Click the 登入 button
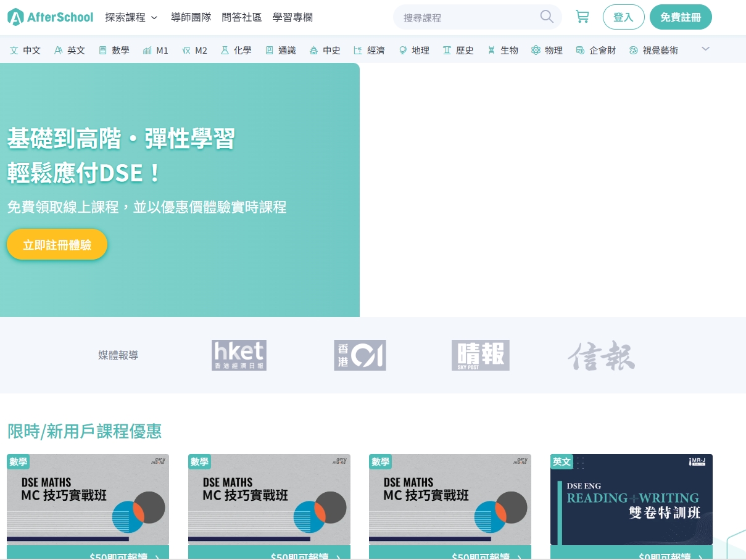This screenshot has width=746, height=560. coord(623,17)
